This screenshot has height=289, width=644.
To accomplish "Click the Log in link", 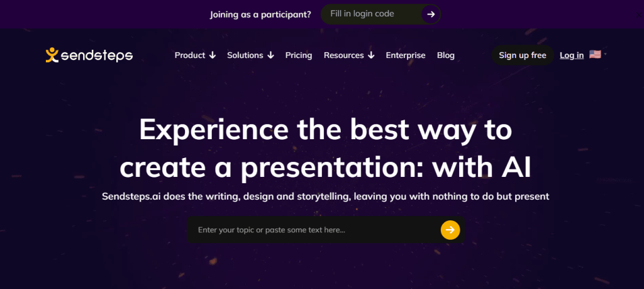I will coord(572,55).
